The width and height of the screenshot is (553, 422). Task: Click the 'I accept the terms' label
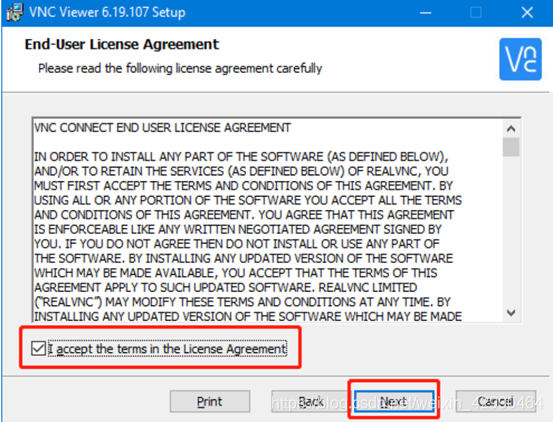pos(167,349)
